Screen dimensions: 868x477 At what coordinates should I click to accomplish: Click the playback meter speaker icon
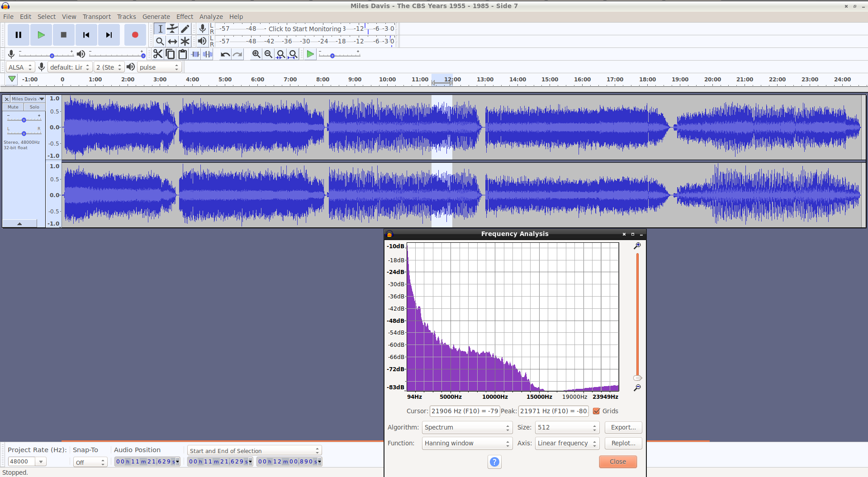pos(202,41)
